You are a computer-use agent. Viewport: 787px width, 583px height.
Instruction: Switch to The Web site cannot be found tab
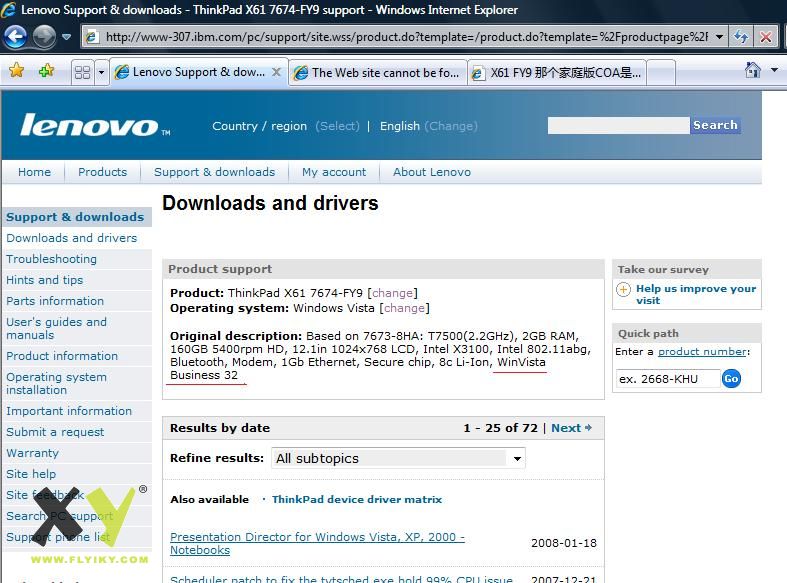[377, 73]
